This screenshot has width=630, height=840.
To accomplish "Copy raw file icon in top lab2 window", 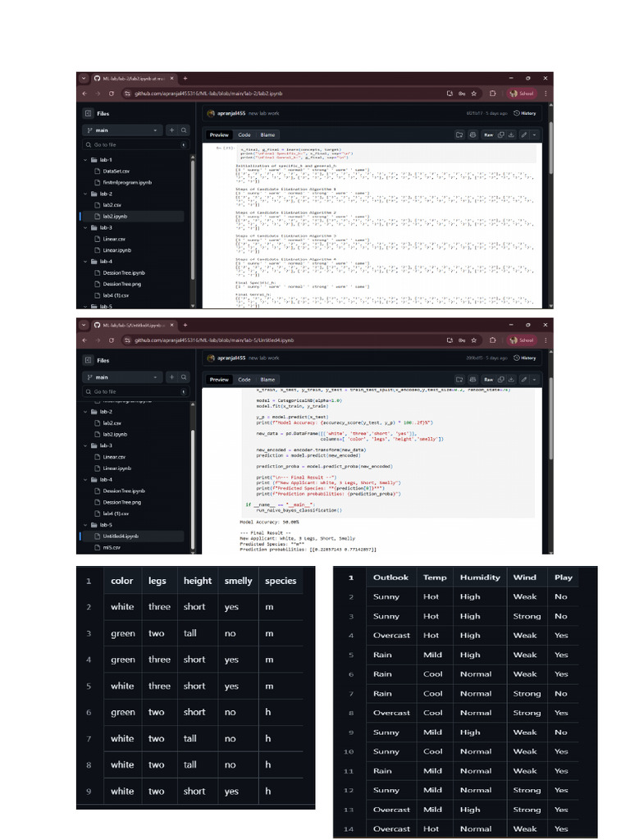I will click(x=501, y=135).
